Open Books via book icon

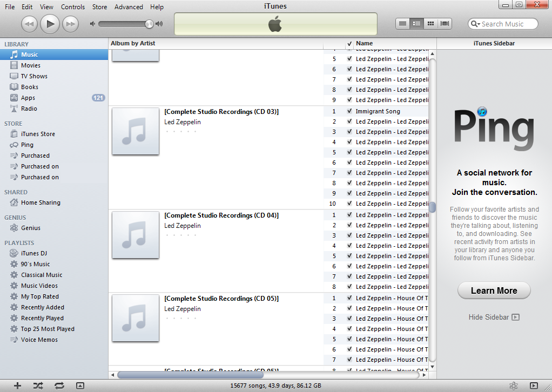pos(14,87)
